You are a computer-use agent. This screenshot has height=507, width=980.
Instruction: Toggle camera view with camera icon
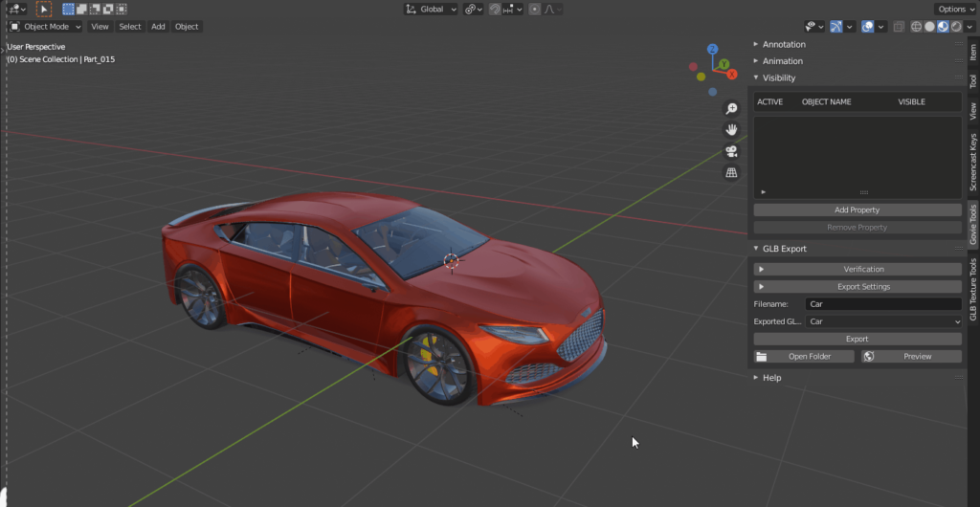click(x=731, y=151)
